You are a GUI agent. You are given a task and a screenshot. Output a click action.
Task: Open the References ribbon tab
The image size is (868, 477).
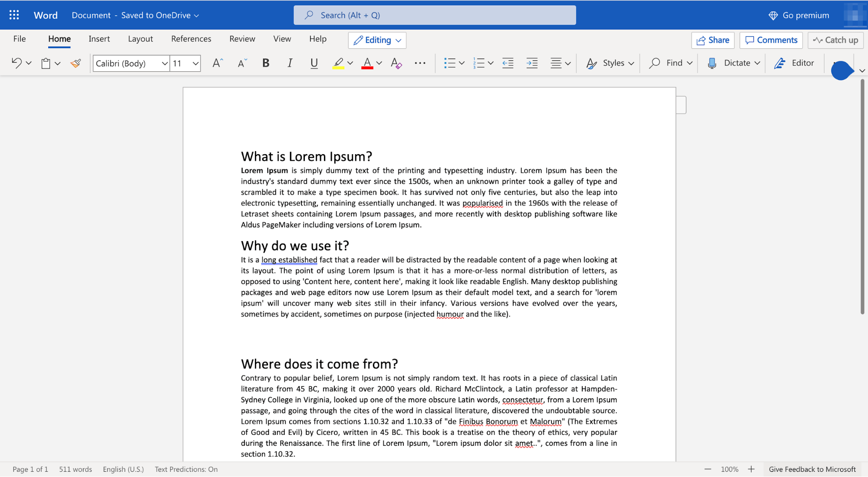pyautogui.click(x=191, y=39)
